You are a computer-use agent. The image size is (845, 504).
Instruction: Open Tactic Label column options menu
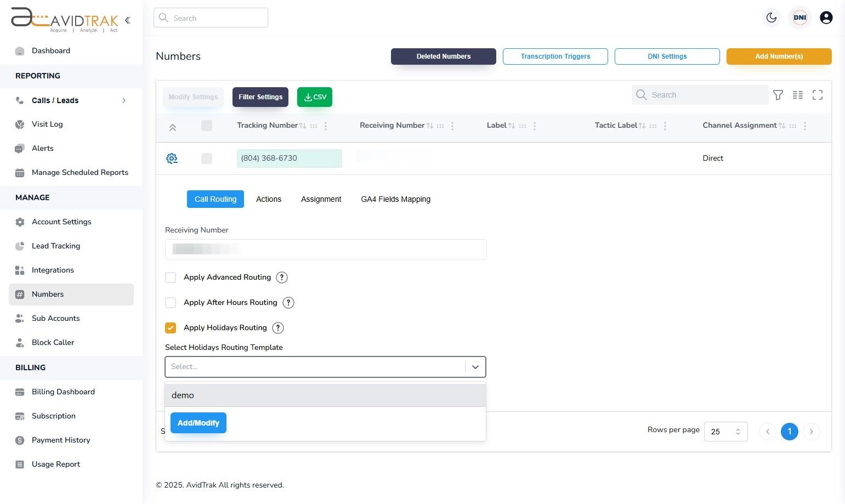click(x=665, y=126)
